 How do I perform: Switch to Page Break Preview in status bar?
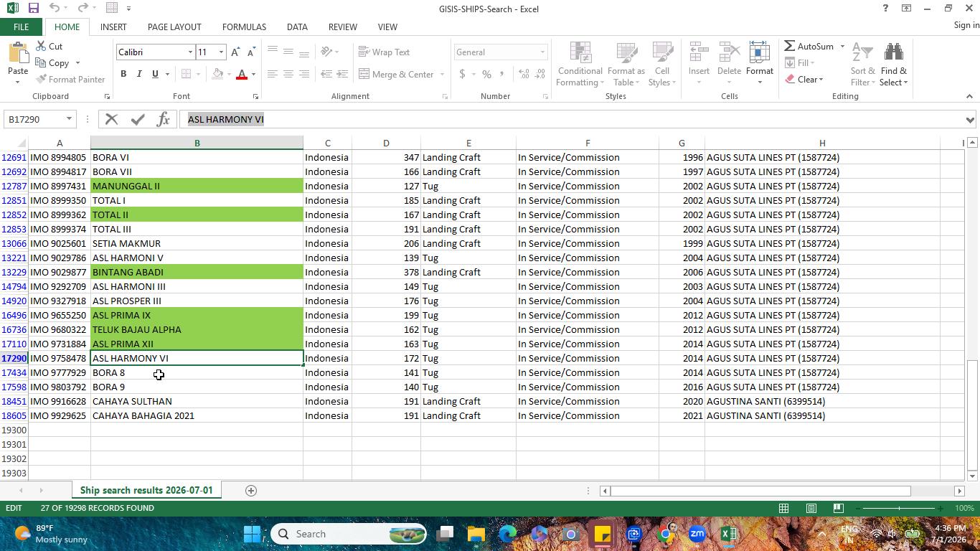[838, 508]
